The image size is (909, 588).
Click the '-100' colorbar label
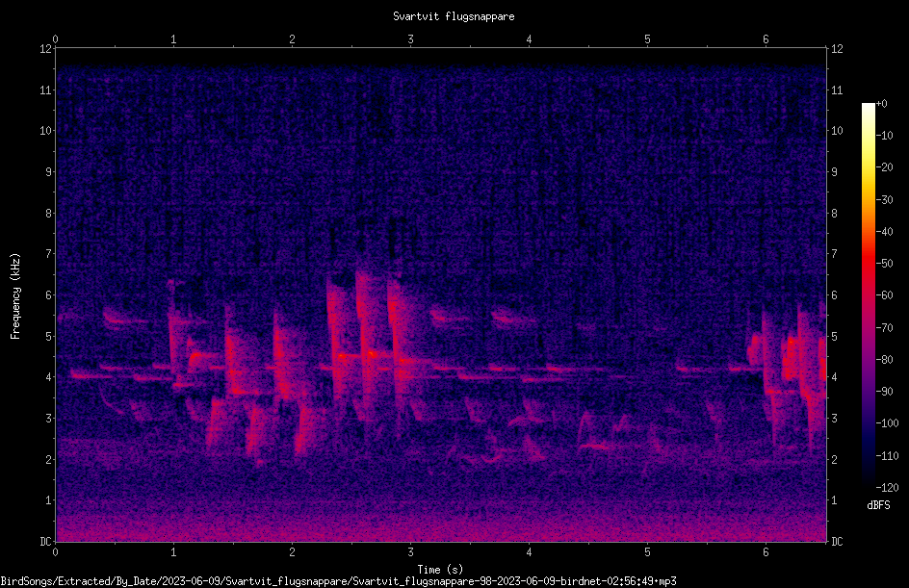887,423
